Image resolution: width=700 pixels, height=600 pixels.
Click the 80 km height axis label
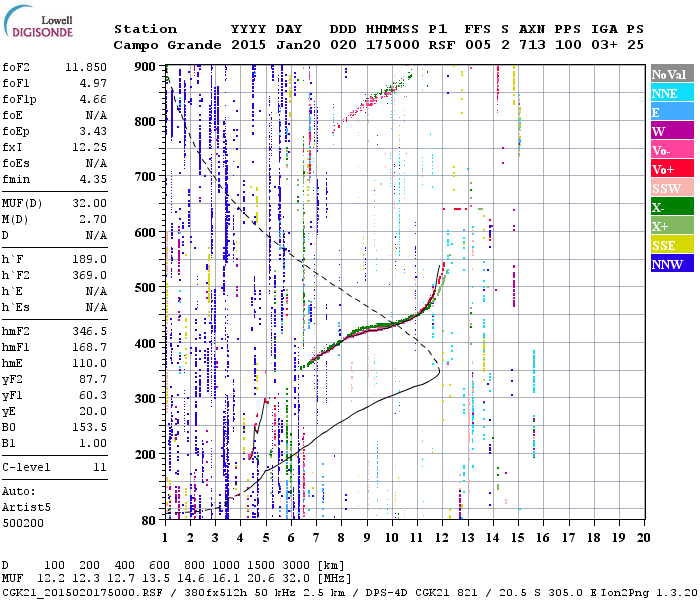click(149, 520)
